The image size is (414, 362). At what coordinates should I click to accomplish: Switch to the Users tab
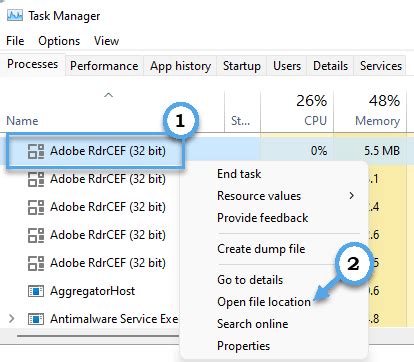[x=287, y=66]
